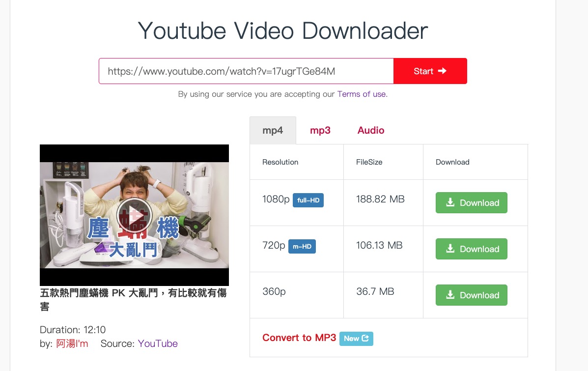The image size is (588, 371).
Task: Switch to the mp4 tab
Action: (x=273, y=130)
